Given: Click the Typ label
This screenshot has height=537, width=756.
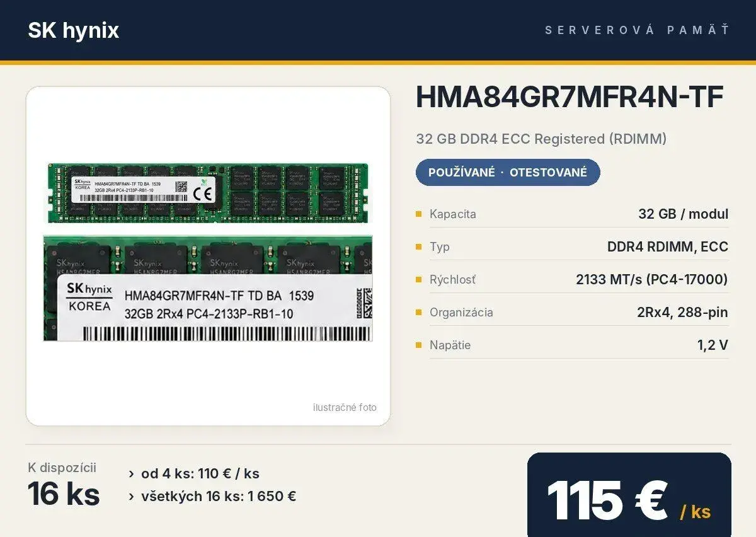Looking at the screenshot, I should point(440,246).
